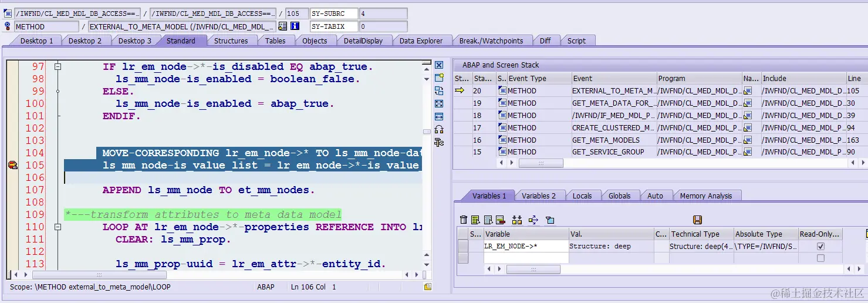Click the GET_SERVICE_GROUP event cell
This screenshot has height=303, width=868.
(x=613, y=151)
